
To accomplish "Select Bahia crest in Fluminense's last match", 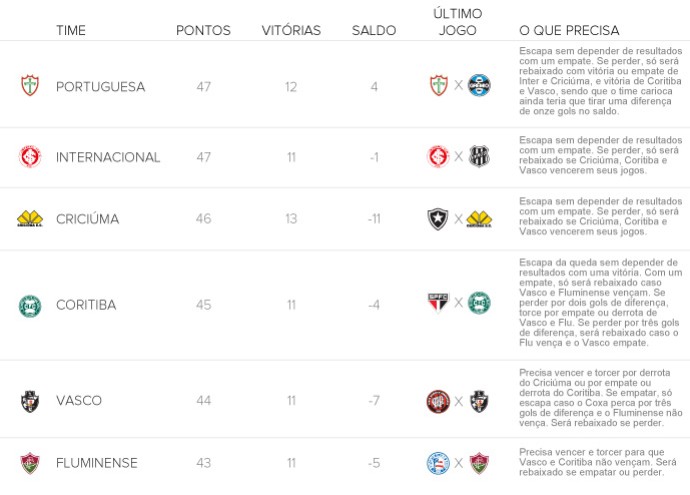I will [x=438, y=463].
